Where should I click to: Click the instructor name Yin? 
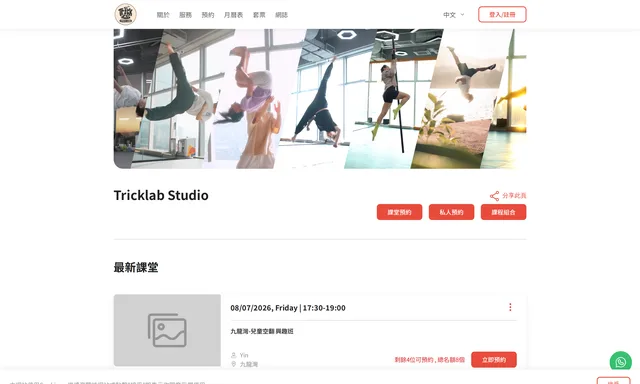tap(244, 355)
